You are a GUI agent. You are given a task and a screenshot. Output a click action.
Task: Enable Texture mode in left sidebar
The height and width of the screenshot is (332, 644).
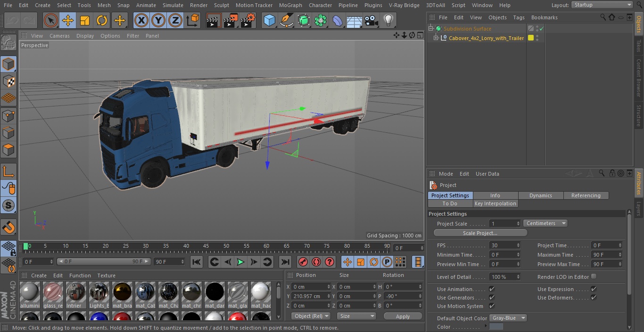tap(8, 81)
